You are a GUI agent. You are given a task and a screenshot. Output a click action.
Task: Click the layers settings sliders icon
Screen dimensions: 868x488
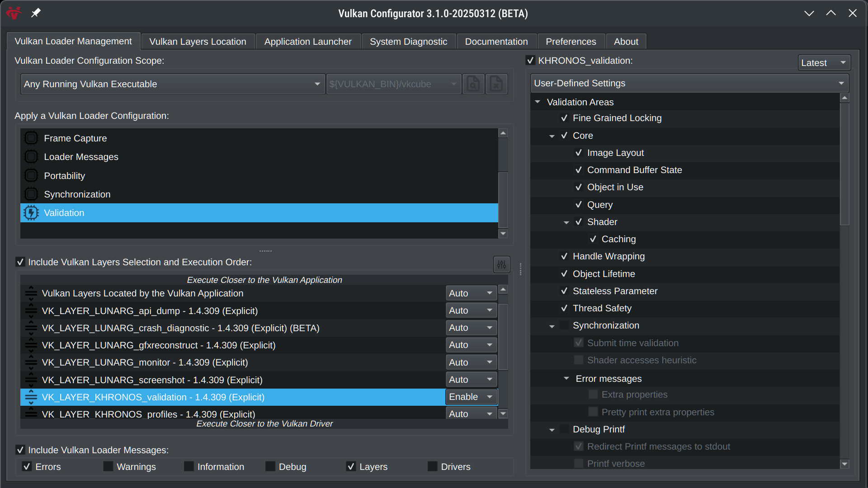click(501, 264)
